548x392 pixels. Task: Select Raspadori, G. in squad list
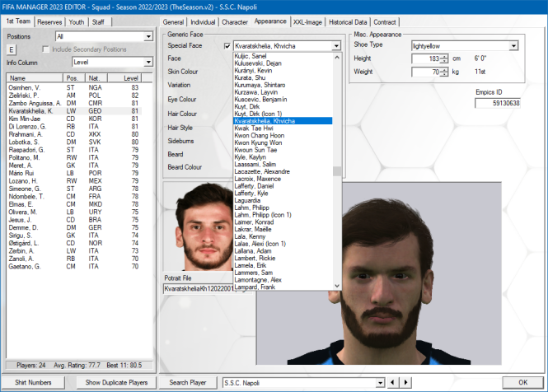point(73,150)
